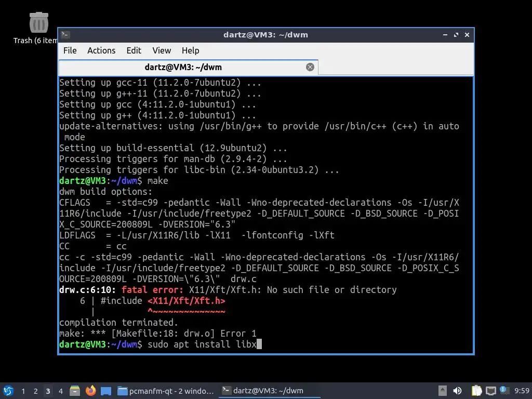Image resolution: width=532 pixels, height=399 pixels.
Task: Click the terminal window title text
Action: [x=265, y=35]
